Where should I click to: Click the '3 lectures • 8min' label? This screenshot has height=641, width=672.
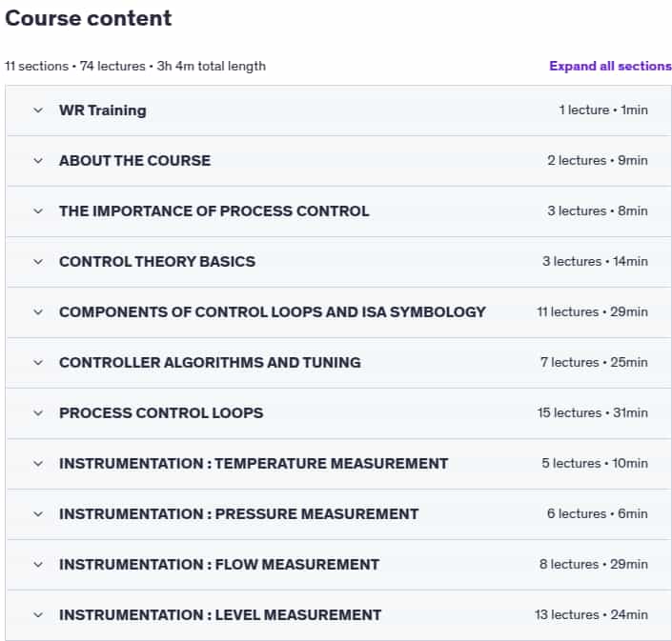(598, 211)
